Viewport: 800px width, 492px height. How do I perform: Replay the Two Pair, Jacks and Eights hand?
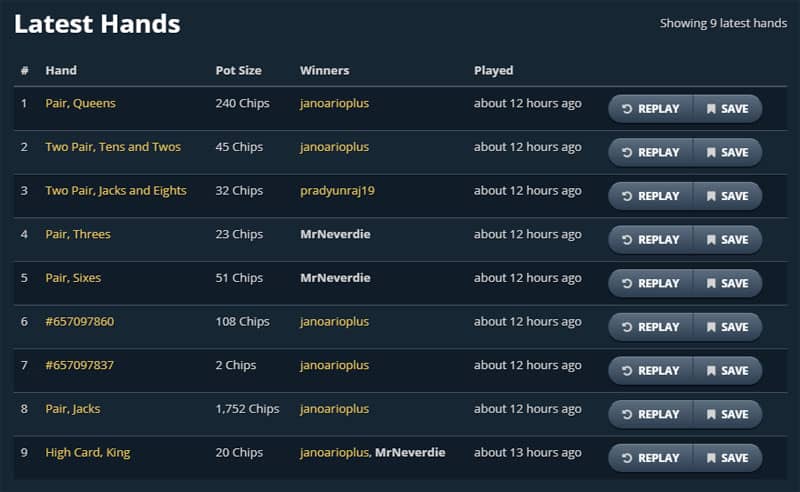(x=651, y=196)
